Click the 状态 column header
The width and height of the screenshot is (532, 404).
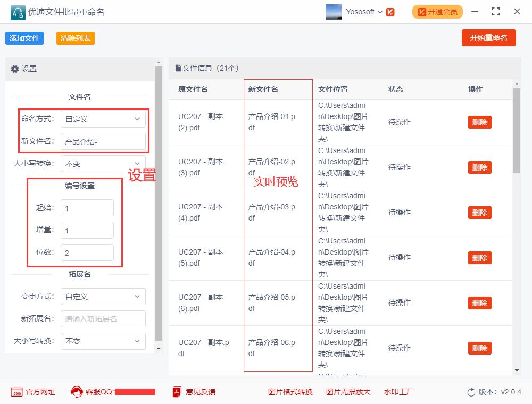[396, 89]
